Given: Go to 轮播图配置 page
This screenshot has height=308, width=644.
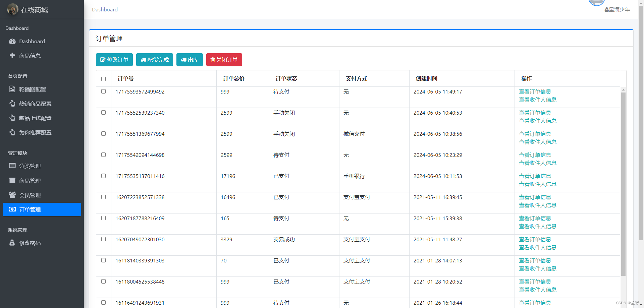Looking at the screenshot, I should pyautogui.click(x=42, y=89).
